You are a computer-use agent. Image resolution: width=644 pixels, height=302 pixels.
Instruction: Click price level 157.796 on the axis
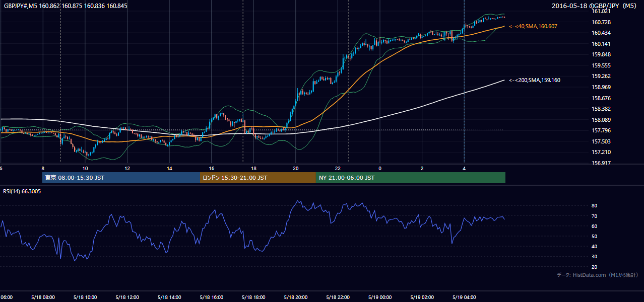601,130
